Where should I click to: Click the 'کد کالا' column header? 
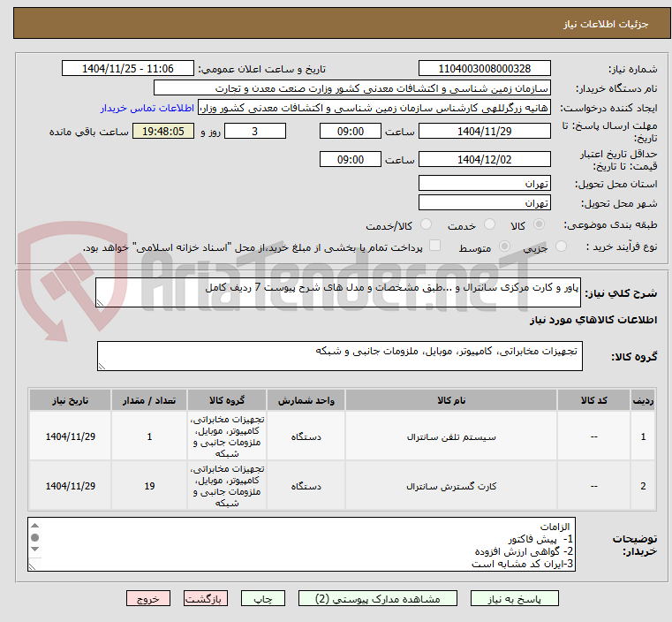(x=593, y=400)
